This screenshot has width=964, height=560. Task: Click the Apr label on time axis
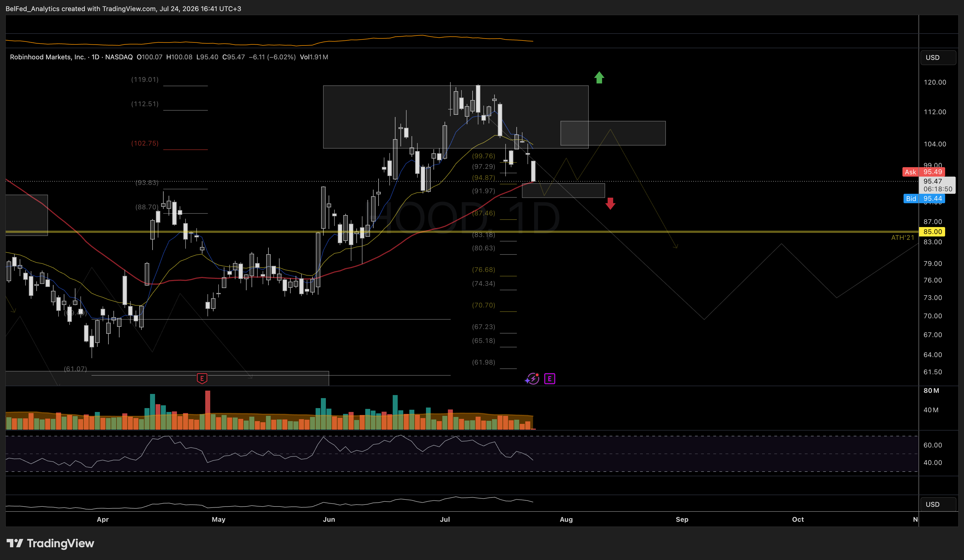103,520
